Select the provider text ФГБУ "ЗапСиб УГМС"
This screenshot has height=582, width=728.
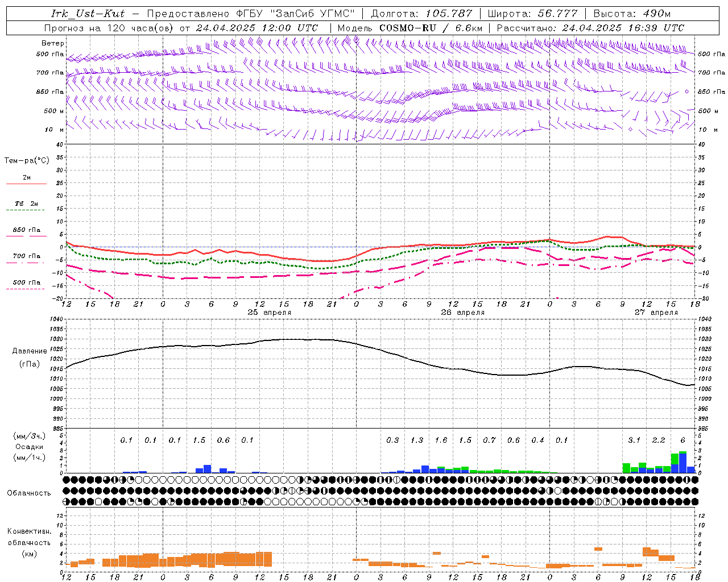tap(296, 14)
